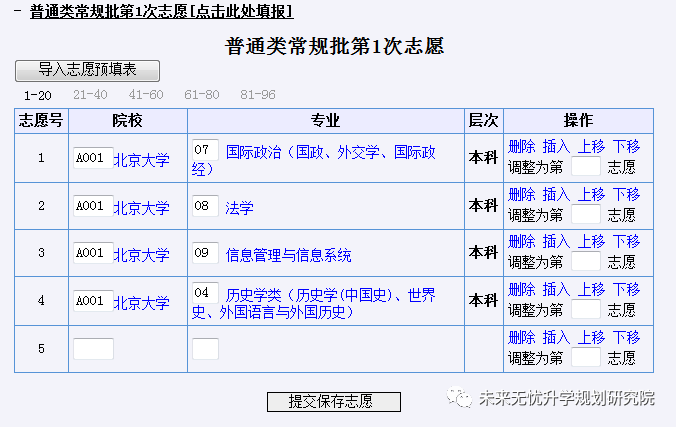Delete choice 1 with 删除
676x427 pixels.
click(522, 147)
